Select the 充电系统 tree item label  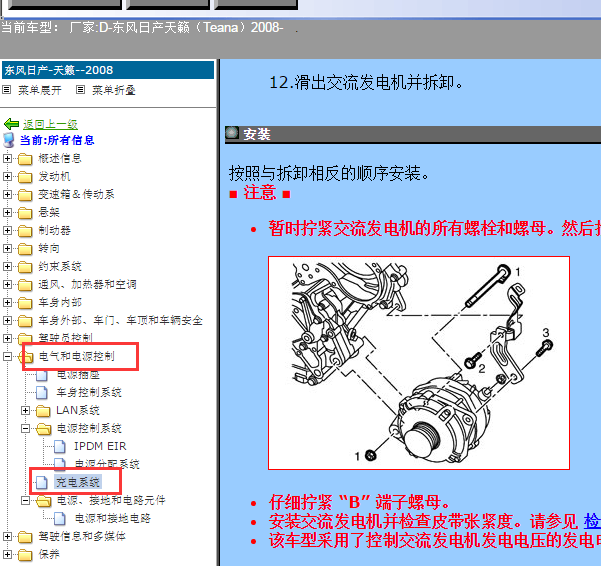(x=78, y=482)
